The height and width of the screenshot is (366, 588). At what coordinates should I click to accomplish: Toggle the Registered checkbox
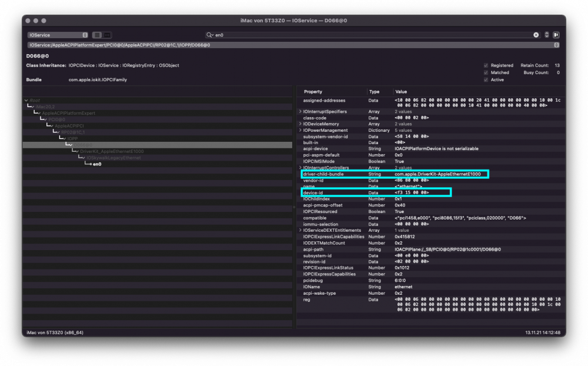click(x=486, y=65)
